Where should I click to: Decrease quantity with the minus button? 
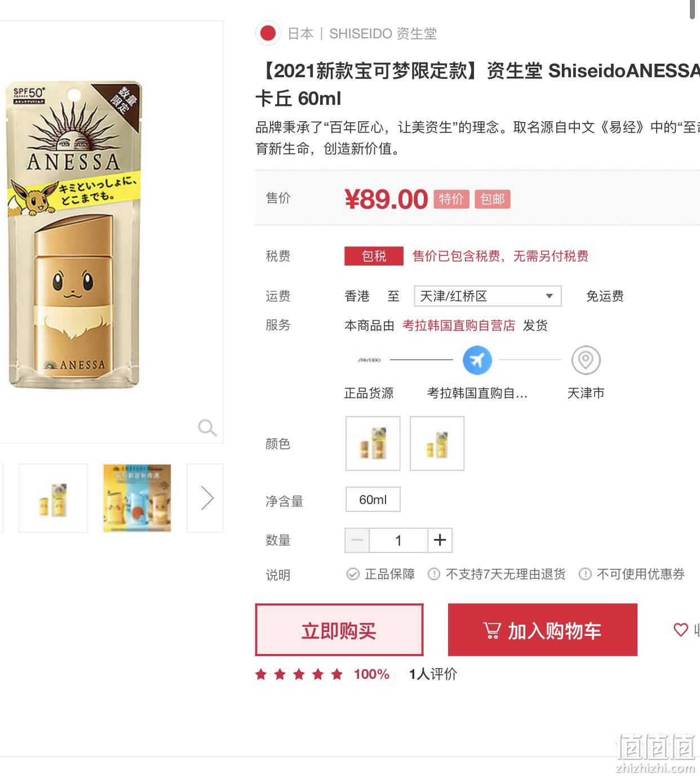357,540
